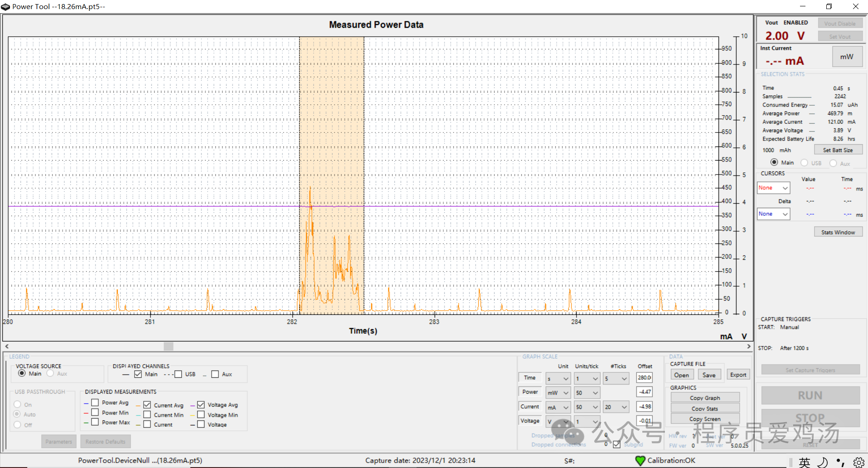
Task: Click the Copy Screen button
Action: (705, 419)
